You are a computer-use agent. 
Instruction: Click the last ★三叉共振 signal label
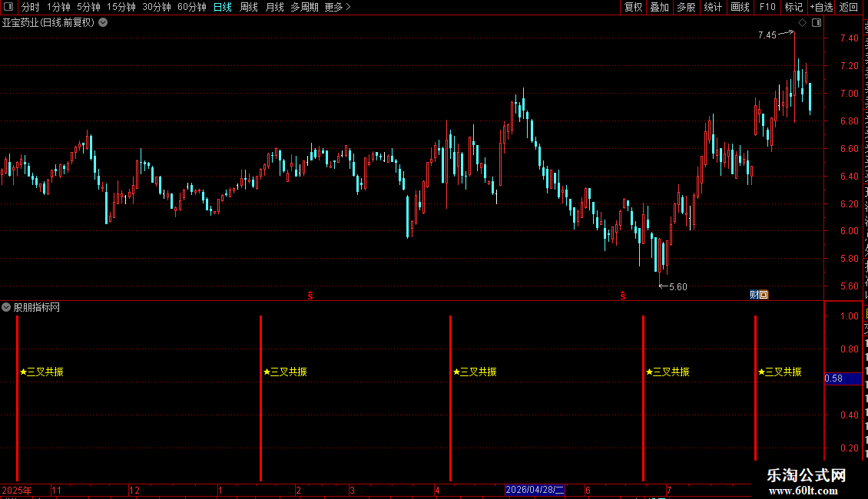[780, 372]
